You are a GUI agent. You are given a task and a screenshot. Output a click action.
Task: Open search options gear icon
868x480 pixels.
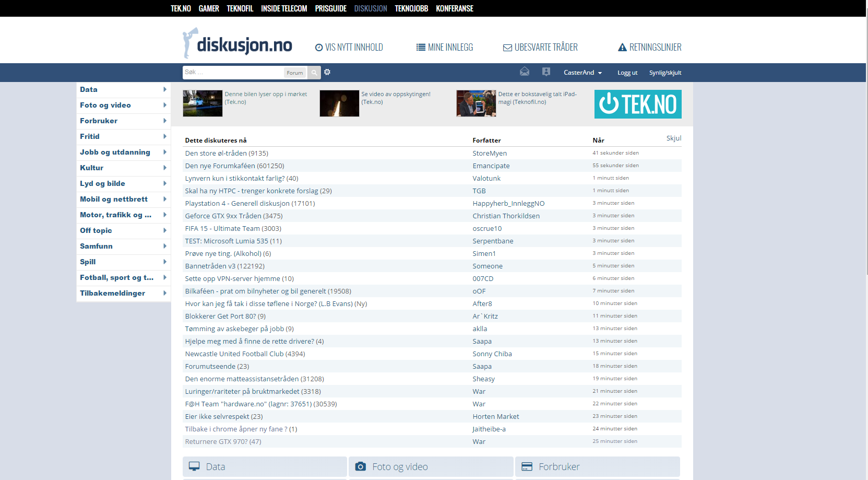click(327, 72)
